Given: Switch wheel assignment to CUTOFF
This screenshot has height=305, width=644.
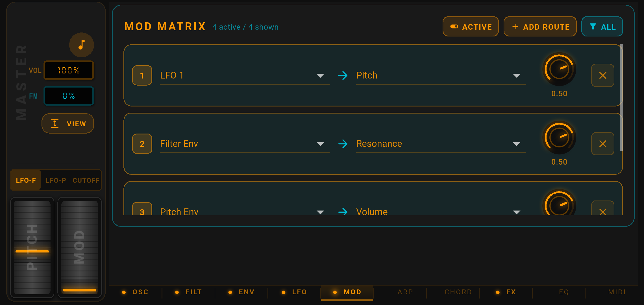Looking at the screenshot, I should pos(85,180).
